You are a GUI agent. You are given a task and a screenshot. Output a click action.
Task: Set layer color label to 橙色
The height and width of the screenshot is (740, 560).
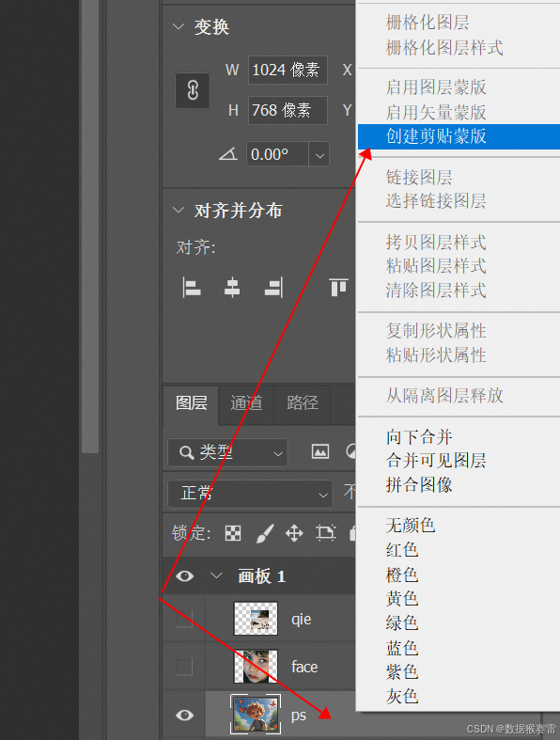point(402,575)
